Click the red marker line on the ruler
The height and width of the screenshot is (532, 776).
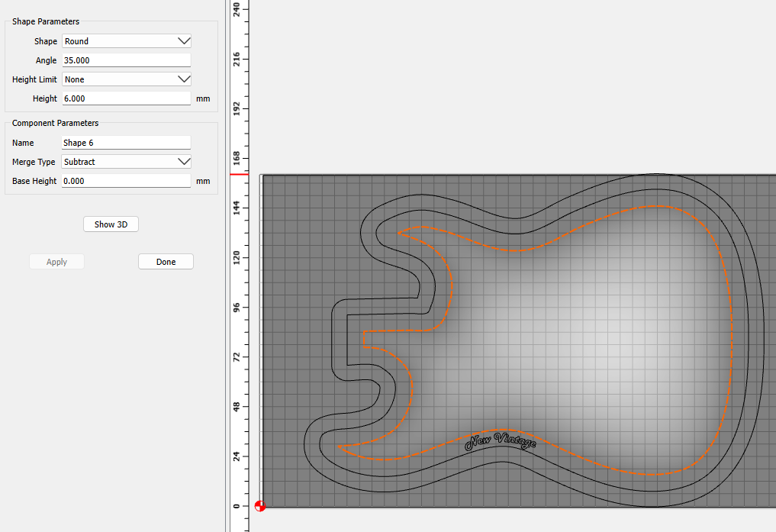click(x=240, y=174)
